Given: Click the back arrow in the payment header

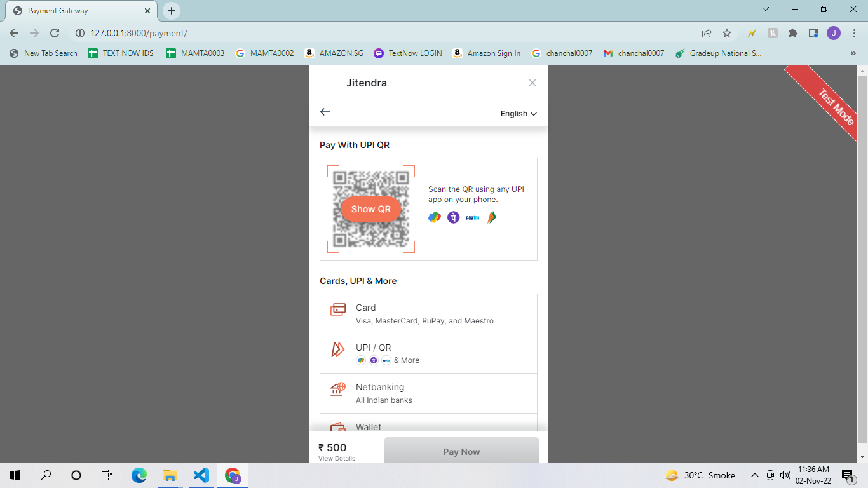Looking at the screenshot, I should [325, 112].
